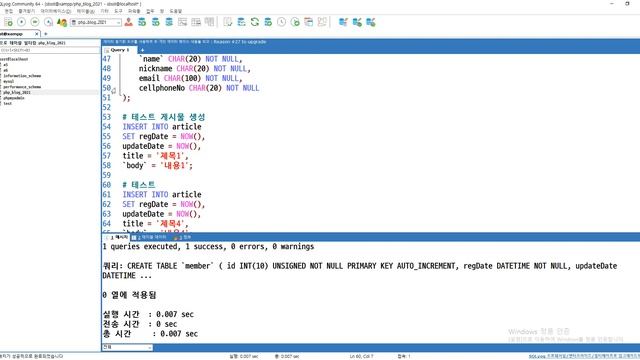
Task: Click the database icon right of sync arrows
Action: (268, 22)
